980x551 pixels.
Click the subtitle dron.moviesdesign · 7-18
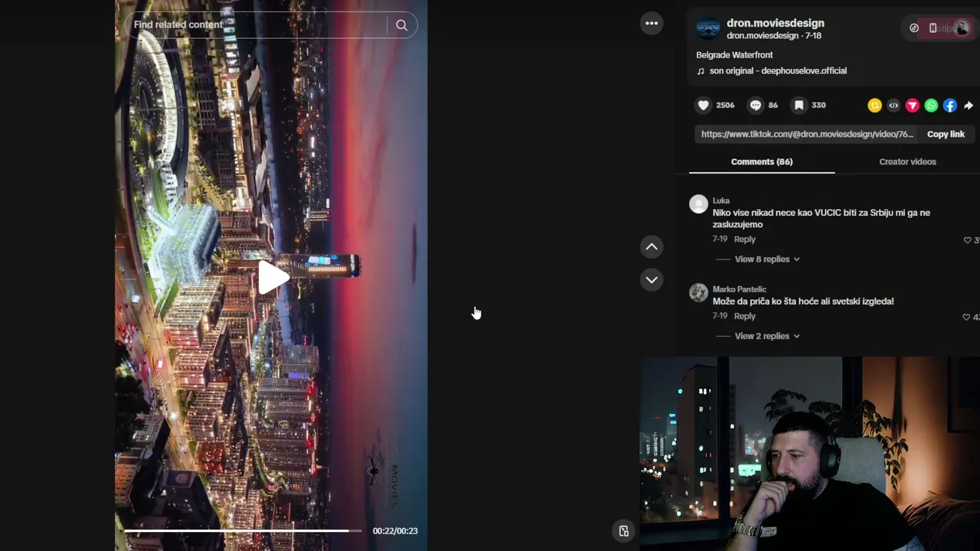point(774,36)
